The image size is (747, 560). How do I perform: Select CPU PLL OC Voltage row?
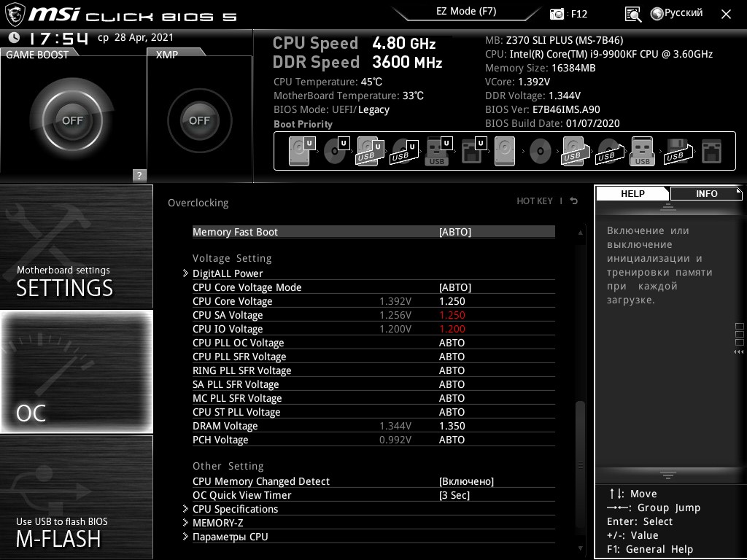[x=373, y=343]
